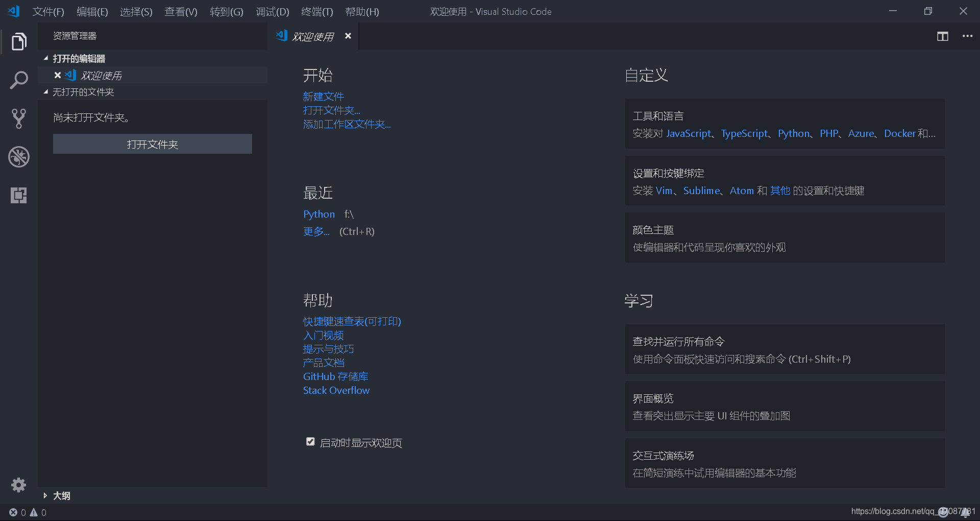Viewport: 980px width, 521px height.
Task: Click the 更多... recent link
Action: (316, 231)
